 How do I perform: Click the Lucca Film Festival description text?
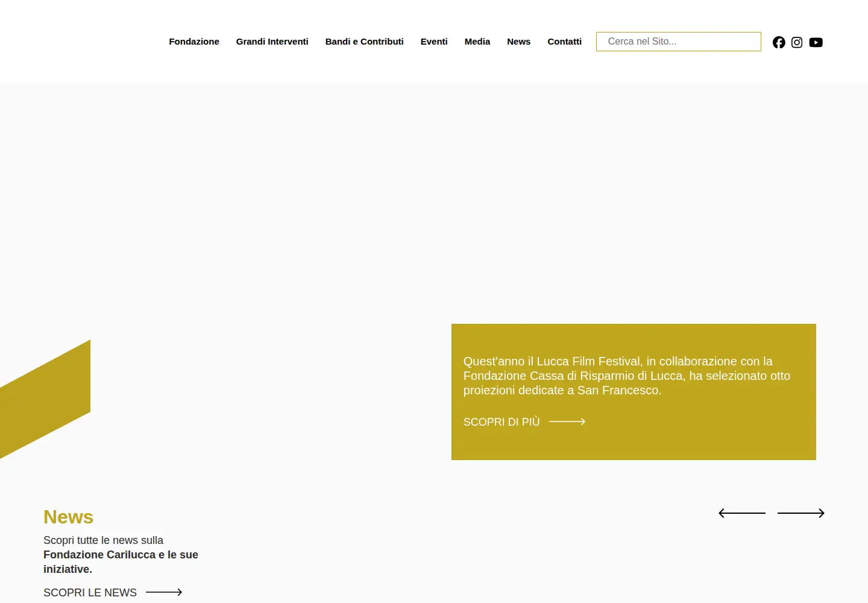click(x=627, y=376)
